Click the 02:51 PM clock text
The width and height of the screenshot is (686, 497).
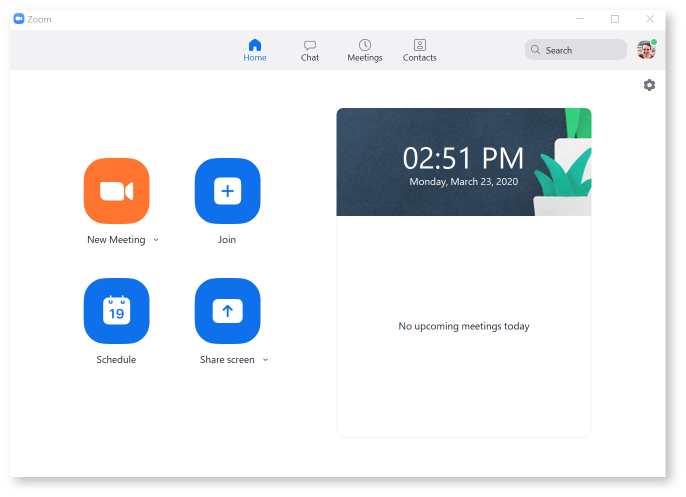coord(463,158)
